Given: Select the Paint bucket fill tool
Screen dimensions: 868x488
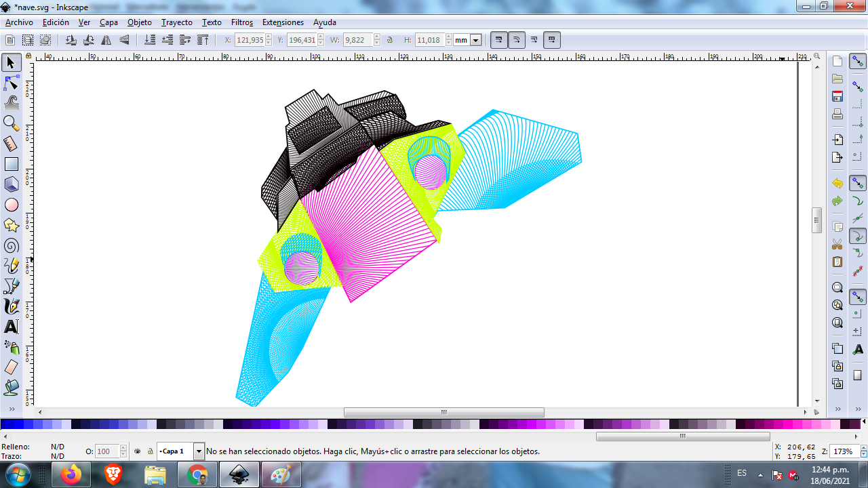Looking at the screenshot, I should click(x=11, y=388).
